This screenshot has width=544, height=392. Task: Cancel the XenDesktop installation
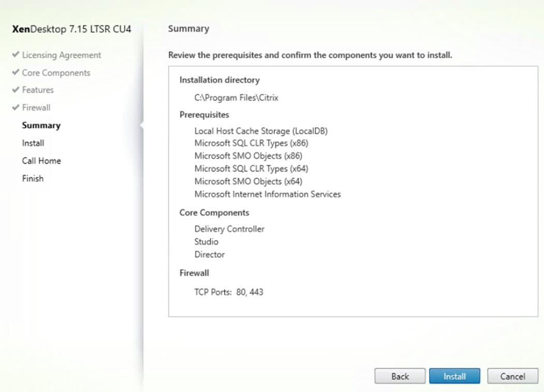[512, 376]
